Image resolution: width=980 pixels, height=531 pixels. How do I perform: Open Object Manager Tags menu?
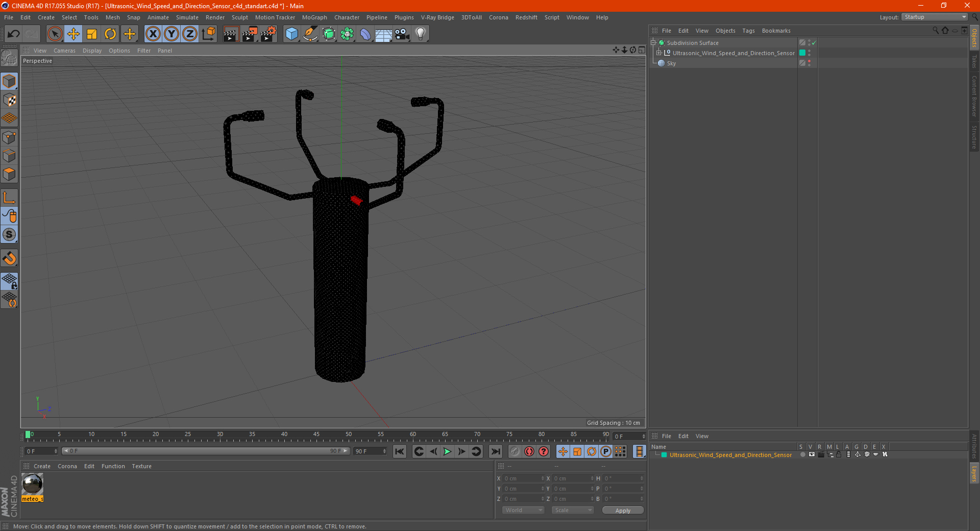pos(748,31)
